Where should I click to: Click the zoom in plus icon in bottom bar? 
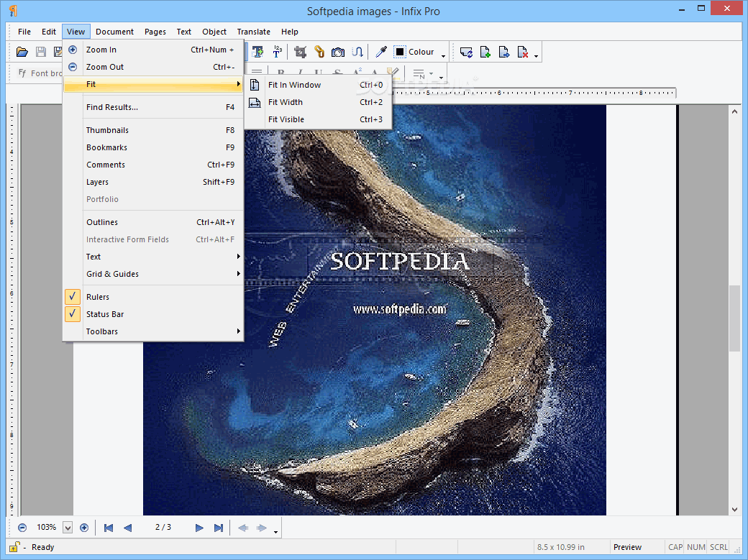click(x=84, y=528)
